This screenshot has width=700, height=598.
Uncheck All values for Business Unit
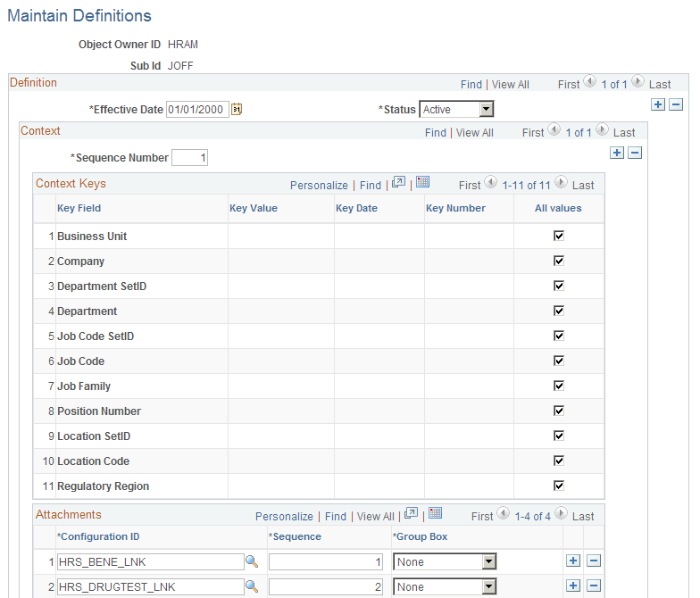(x=559, y=236)
